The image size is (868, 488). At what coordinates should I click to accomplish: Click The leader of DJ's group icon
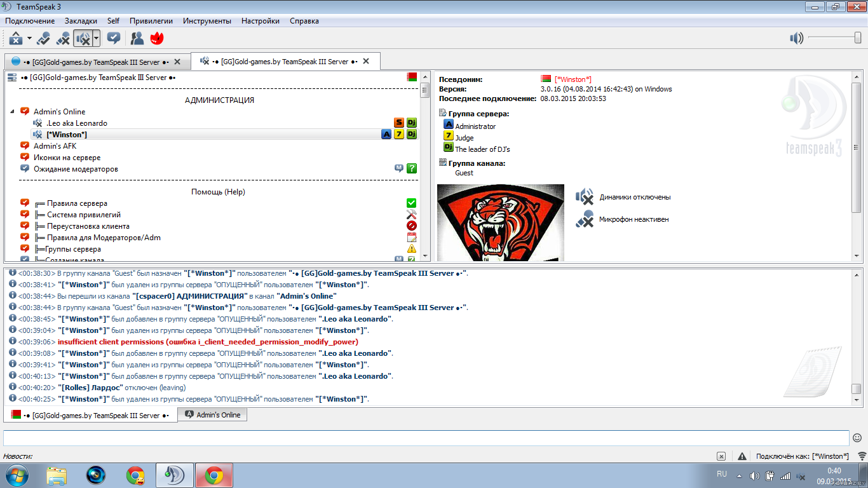point(449,148)
